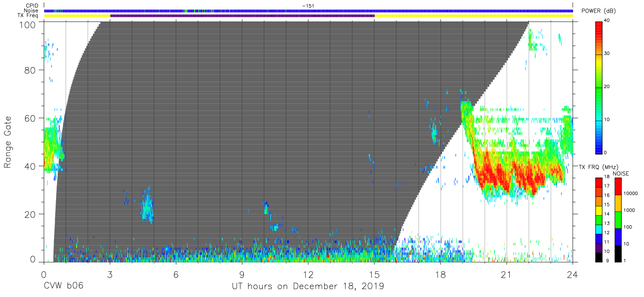
Task: Click x-axis tick label '9'
Action: (242, 274)
